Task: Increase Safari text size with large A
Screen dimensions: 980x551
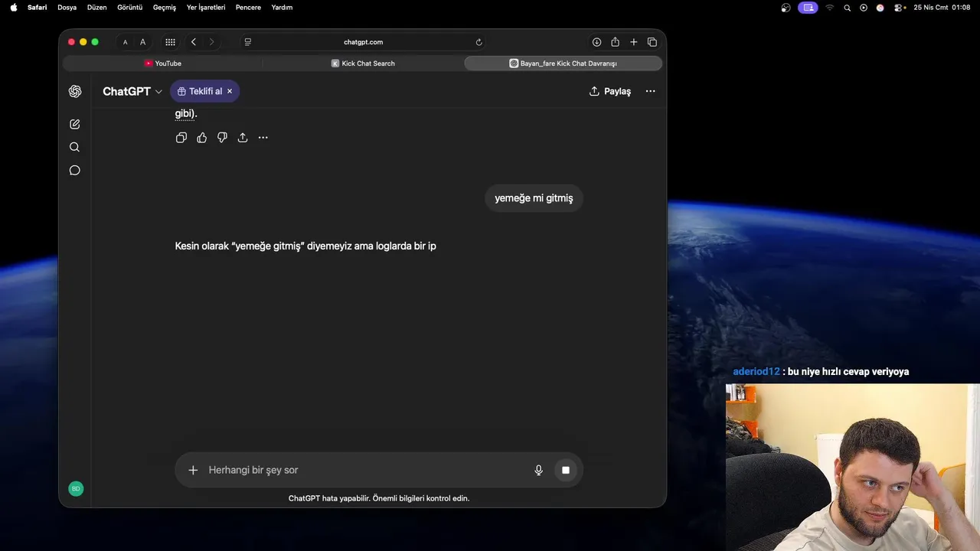Action: tap(142, 42)
